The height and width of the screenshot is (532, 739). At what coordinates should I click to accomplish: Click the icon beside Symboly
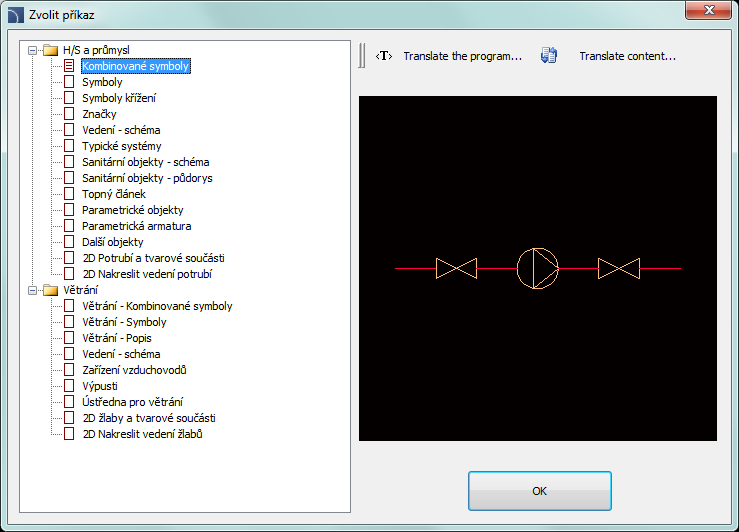pyautogui.click(x=69, y=82)
